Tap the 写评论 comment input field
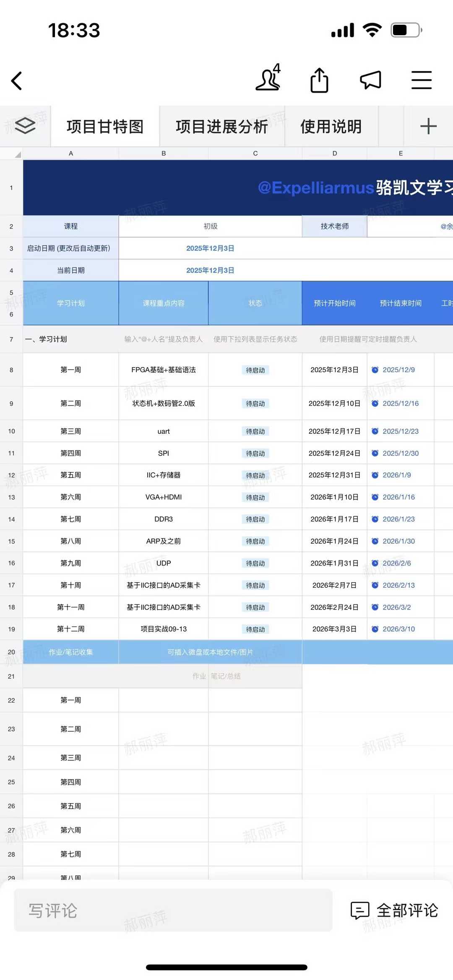 coord(173,910)
